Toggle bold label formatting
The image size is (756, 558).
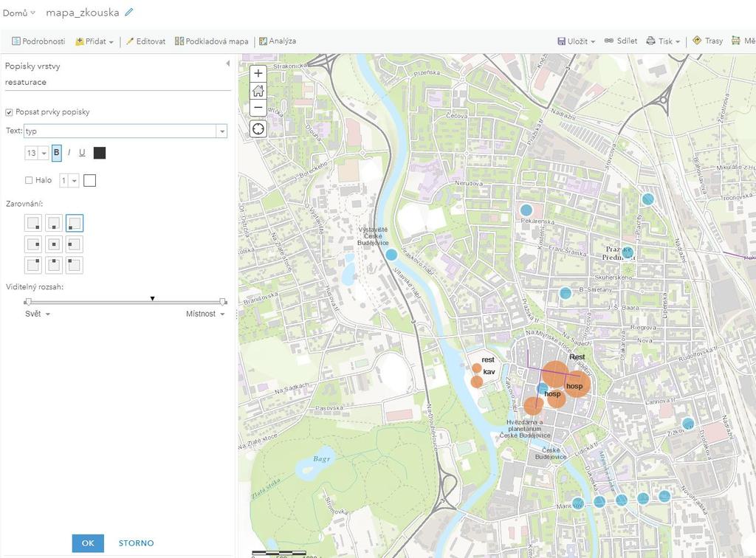(x=56, y=153)
